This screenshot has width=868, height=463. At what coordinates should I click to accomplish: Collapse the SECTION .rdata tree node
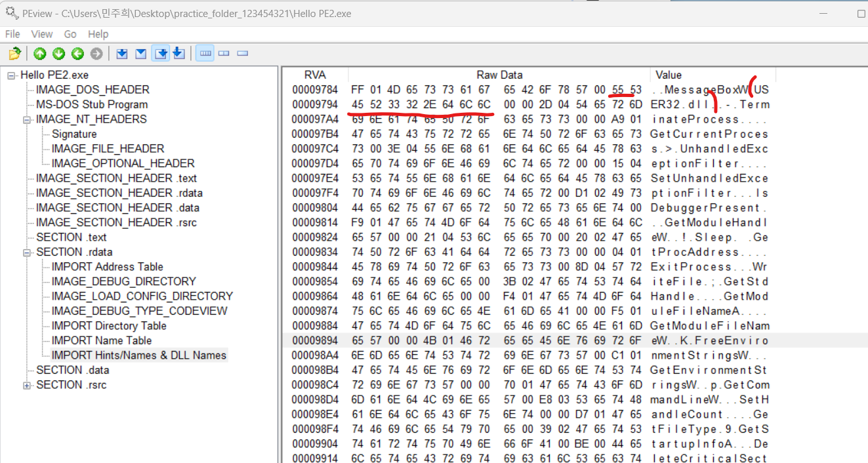(x=27, y=252)
